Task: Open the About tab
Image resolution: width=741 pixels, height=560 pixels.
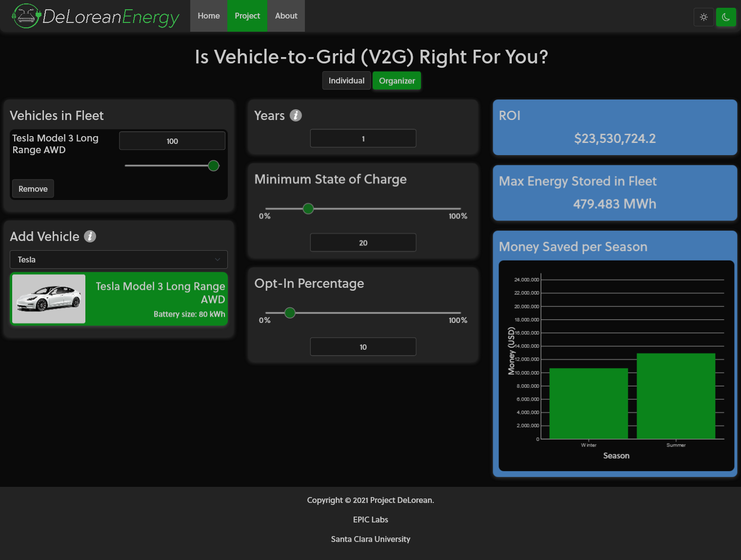Action: coord(286,16)
